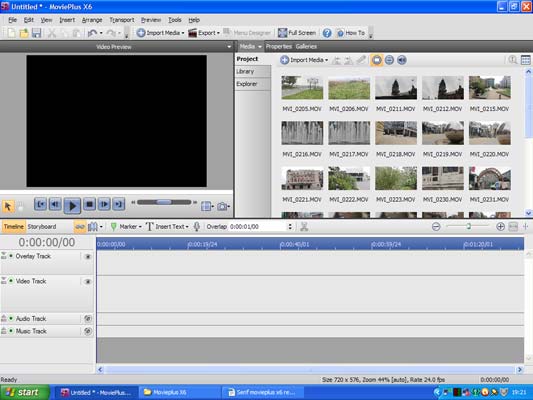
Task: Click the timeline zoom in plus icon
Action: 500,226
